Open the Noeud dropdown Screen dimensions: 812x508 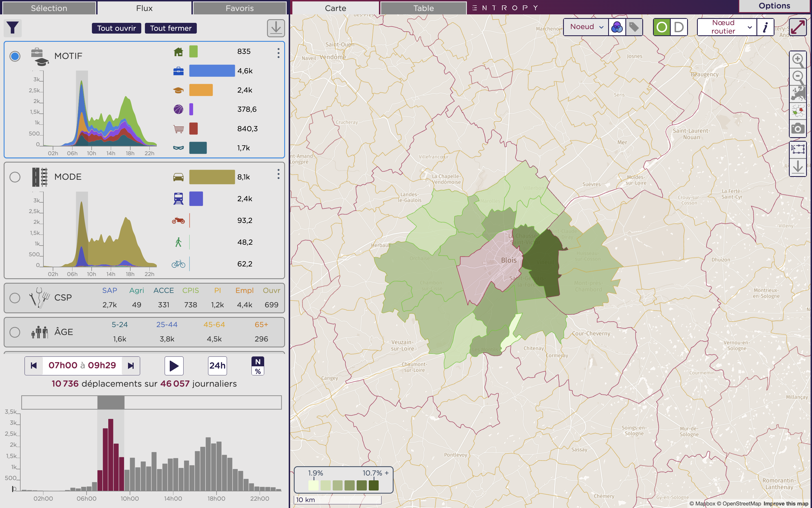pos(586,27)
